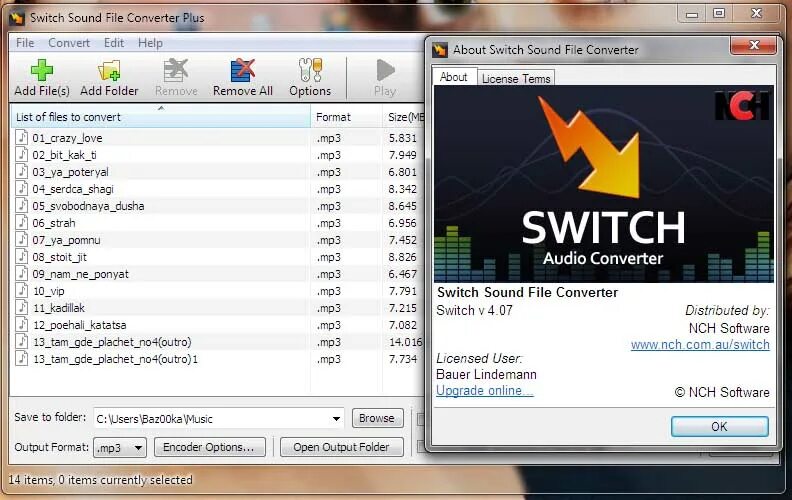Click the 5.831 size value
792x500 pixels.
tap(403, 138)
